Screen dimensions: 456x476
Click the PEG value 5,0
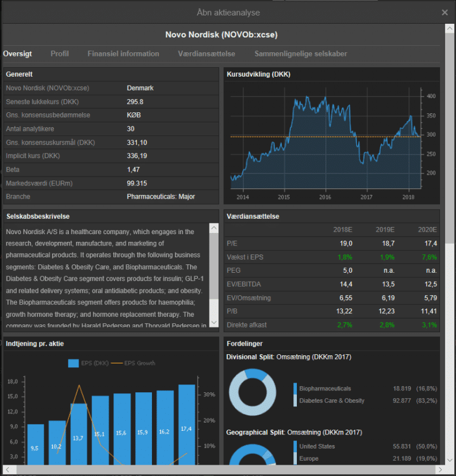348,270
